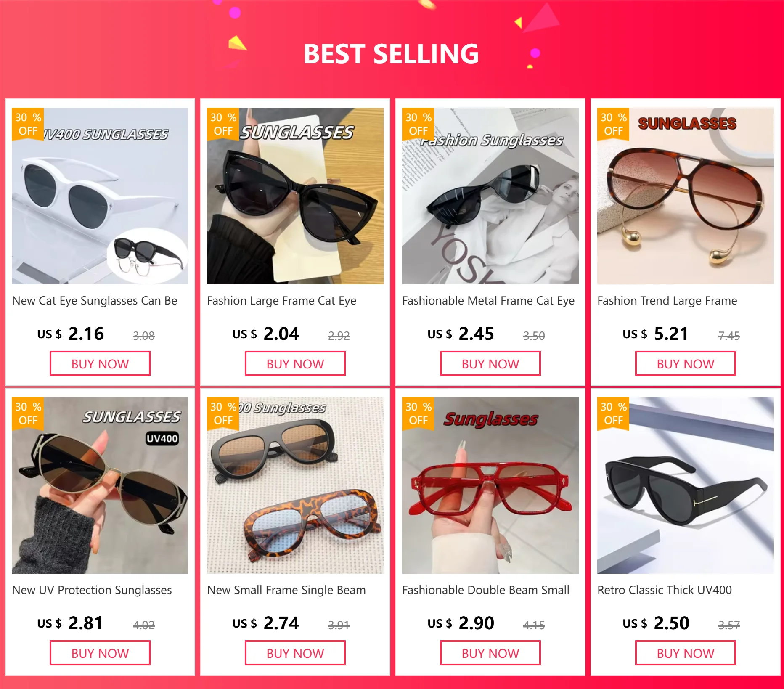Open the New UV Protection Sunglasses title
The width and height of the screenshot is (784, 689).
click(x=92, y=590)
